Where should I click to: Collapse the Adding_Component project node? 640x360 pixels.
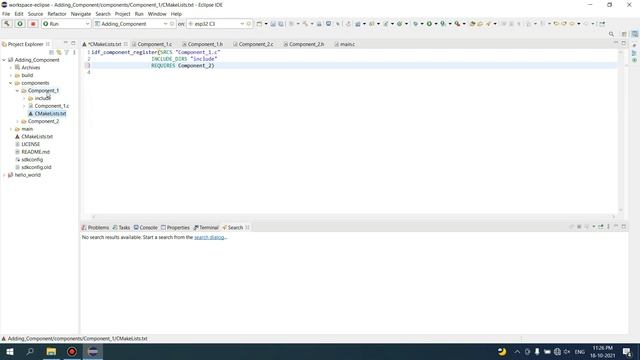tap(4, 60)
